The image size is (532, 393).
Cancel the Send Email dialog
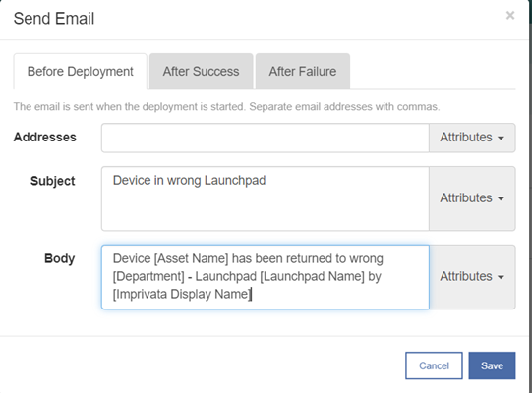tap(434, 365)
